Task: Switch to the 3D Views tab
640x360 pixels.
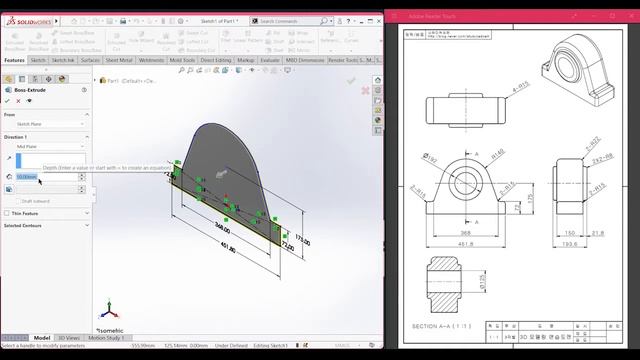Action: pos(69,338)
